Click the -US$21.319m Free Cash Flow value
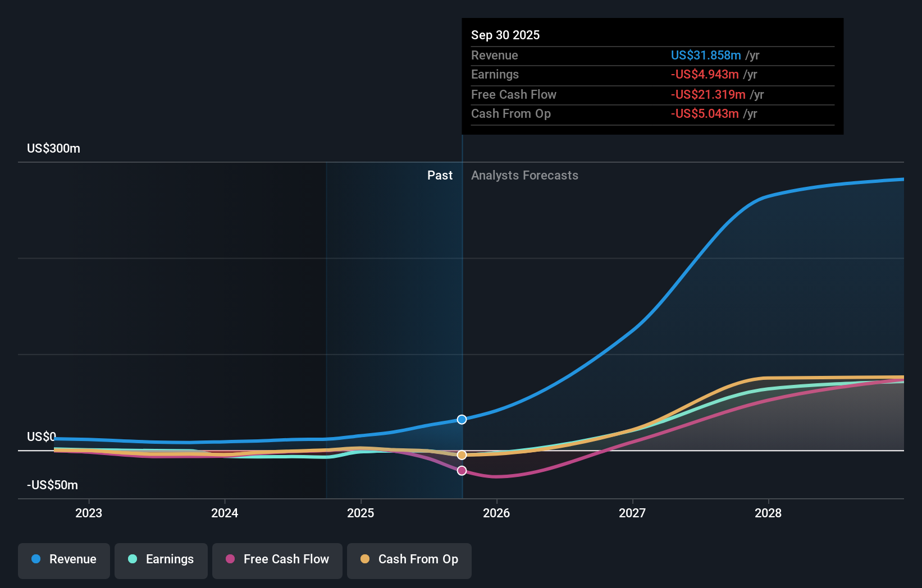The image size is (922, 588). pos(708,95)
